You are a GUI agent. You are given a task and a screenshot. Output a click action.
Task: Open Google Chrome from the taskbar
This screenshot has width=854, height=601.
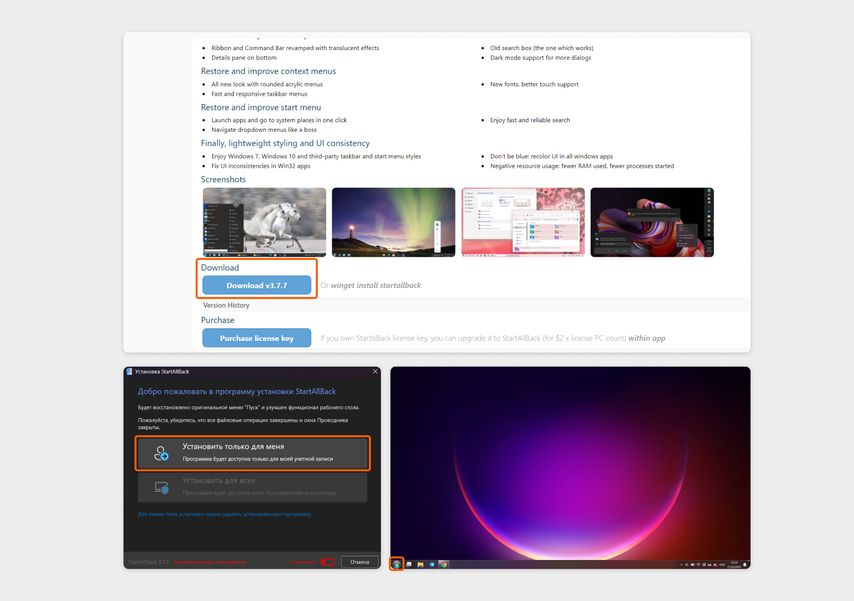(444, 564)
